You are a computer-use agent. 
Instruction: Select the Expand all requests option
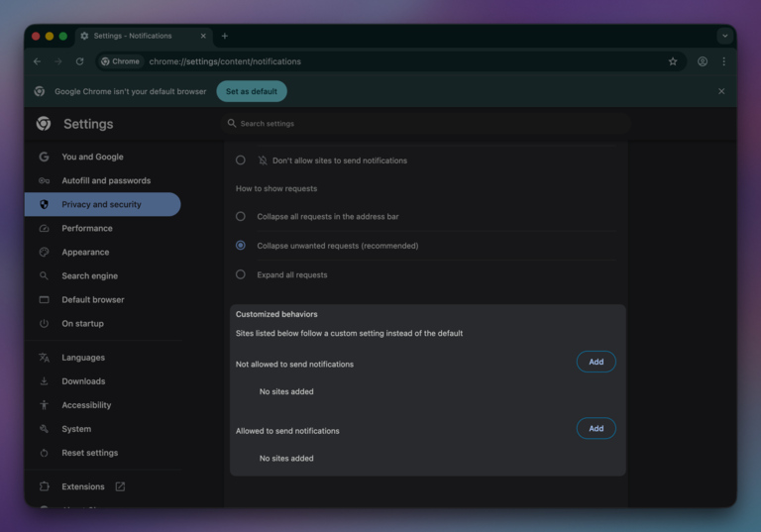[240, 274]
